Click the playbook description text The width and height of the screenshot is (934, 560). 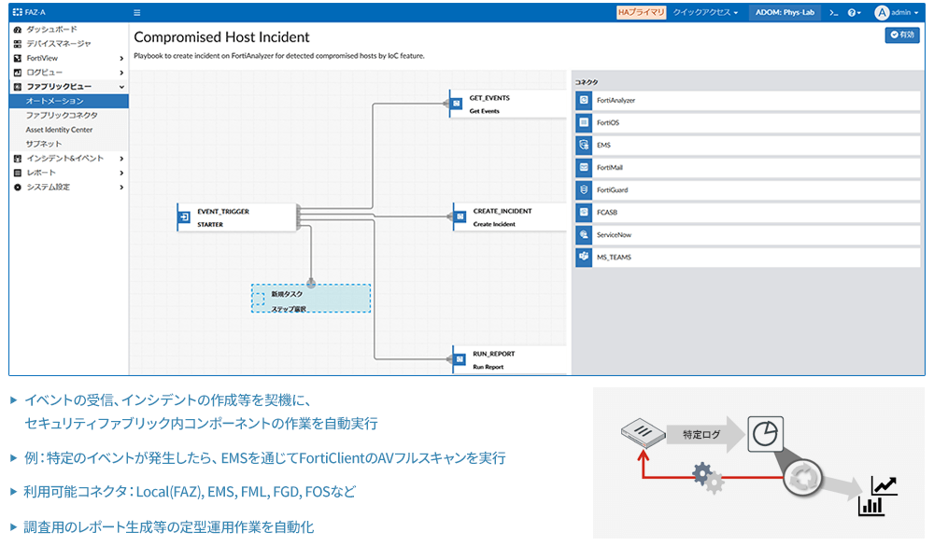(278, 56)
